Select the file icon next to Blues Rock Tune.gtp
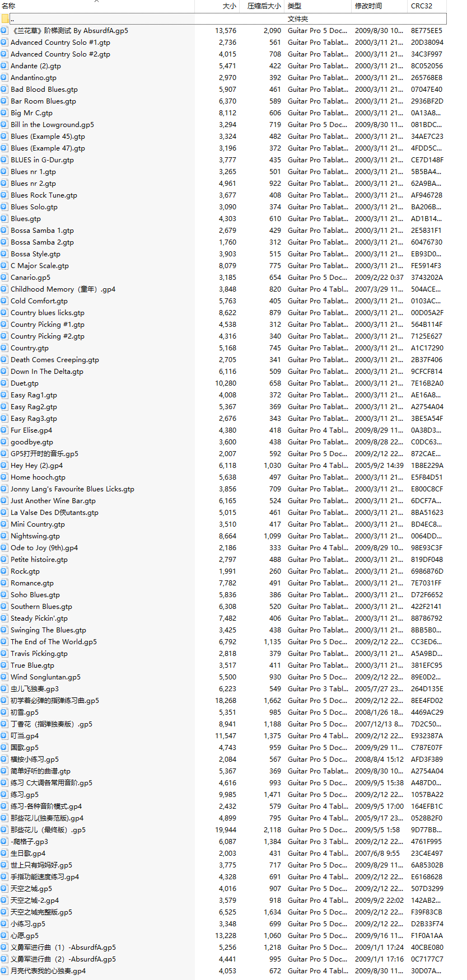Screen dimensions: 467x980 [x=4, y=195]
